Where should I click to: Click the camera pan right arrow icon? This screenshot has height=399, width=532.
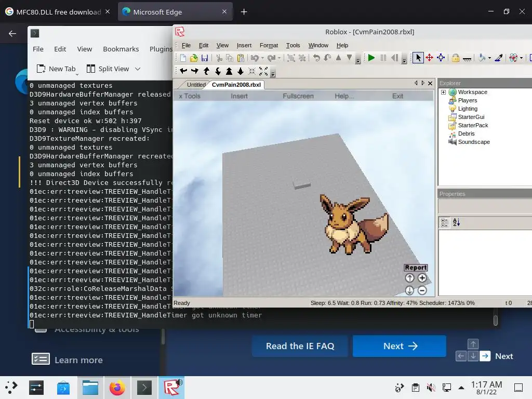(195, 71)
